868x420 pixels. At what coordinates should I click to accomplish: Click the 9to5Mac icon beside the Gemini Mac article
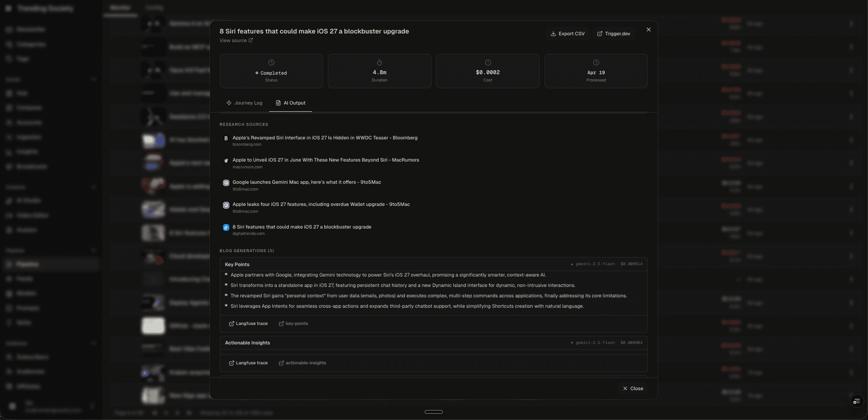(x=226, y=183)
